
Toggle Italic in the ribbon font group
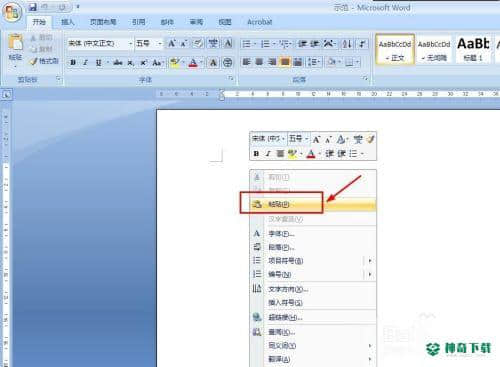point(85,62)
